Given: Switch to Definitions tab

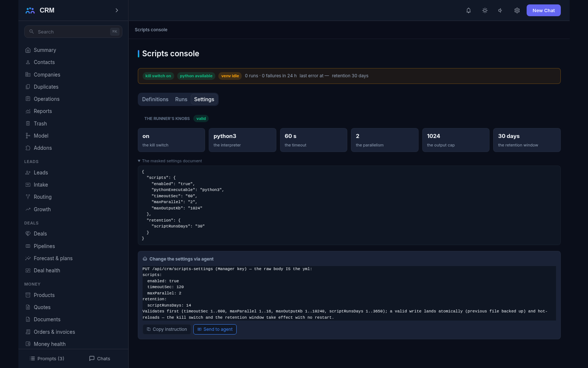Looking at the screenshot, I should (155, 99).
